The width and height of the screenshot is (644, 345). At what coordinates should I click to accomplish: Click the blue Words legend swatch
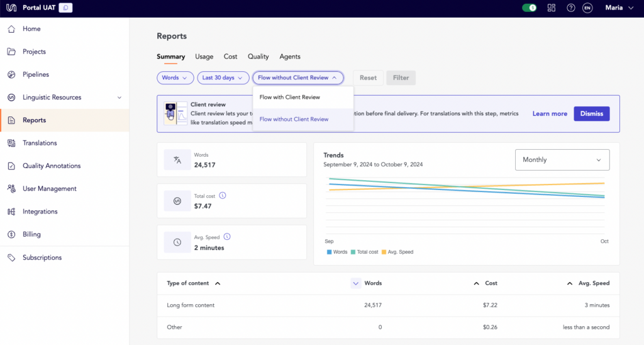coord(329,252)
